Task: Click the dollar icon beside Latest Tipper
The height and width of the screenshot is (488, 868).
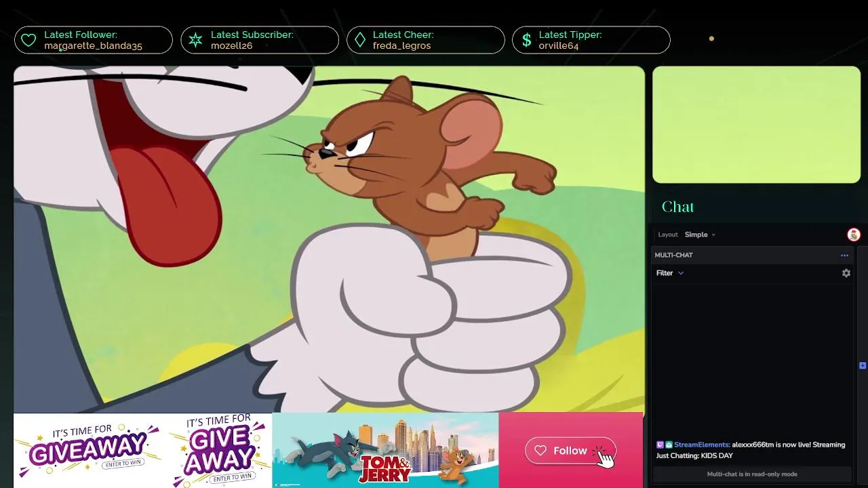Action: click(526, 41)
